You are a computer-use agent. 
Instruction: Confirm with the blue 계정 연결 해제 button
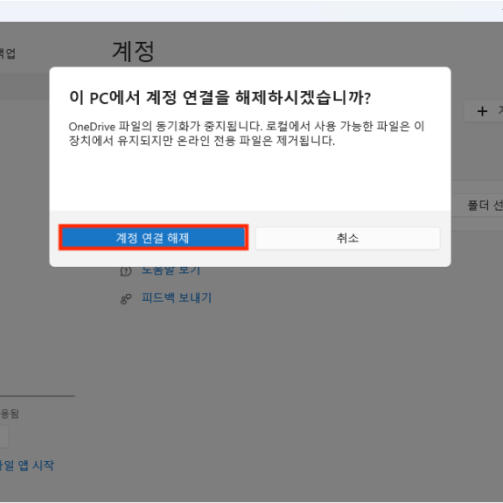pos(153,237)
